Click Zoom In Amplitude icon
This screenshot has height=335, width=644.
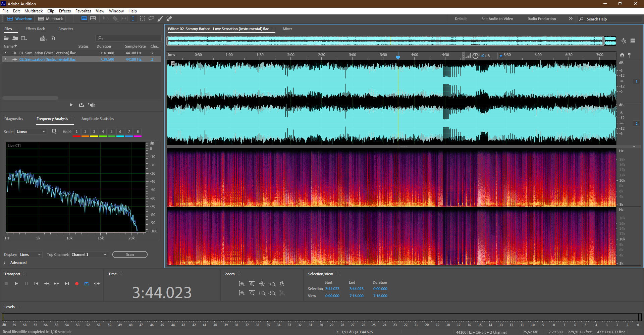pos(241,284)
